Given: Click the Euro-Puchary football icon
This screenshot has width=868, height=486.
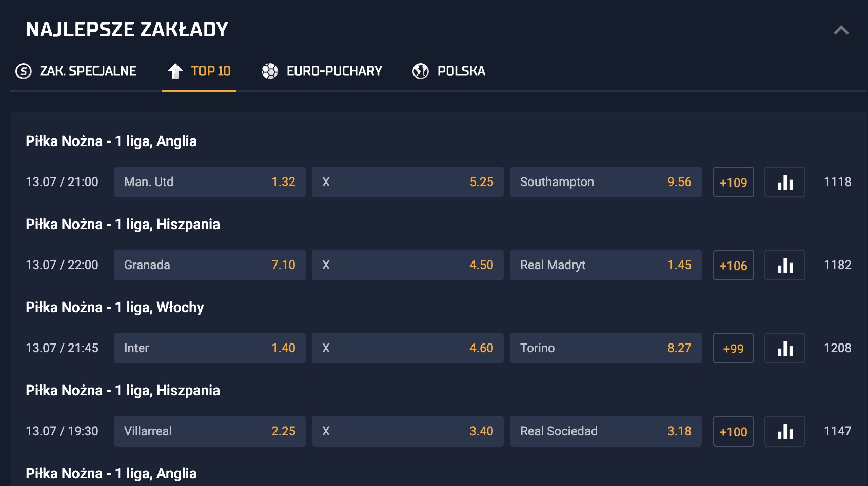Looking at the screenshot, I should [270, 71].
